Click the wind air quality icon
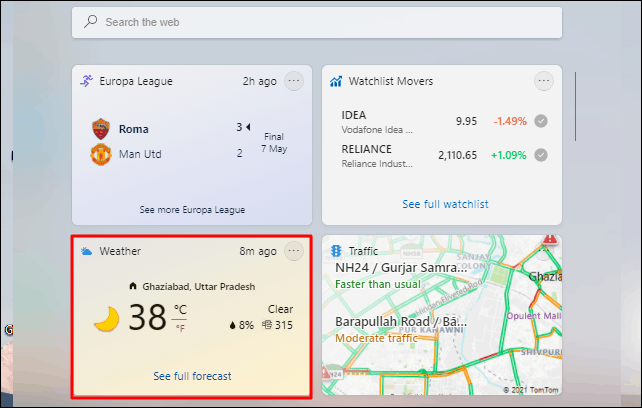Image resolution: width=642 pixels, height=408 pixels. tap(267, 325)
